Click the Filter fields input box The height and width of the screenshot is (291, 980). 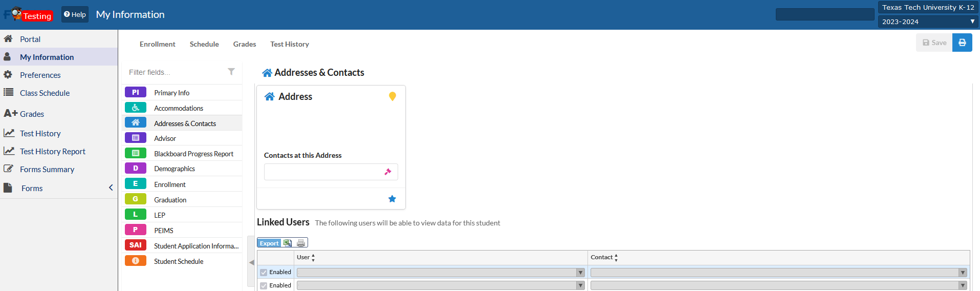pos(175,72)
